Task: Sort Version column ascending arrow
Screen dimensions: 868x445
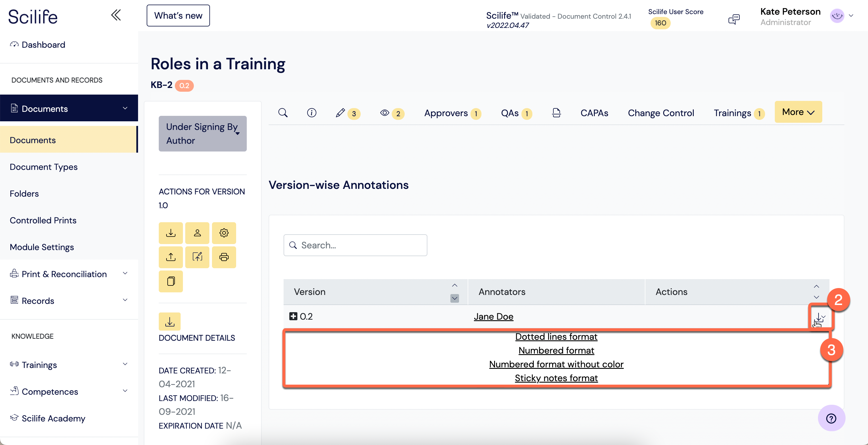Action: (454, 285)
